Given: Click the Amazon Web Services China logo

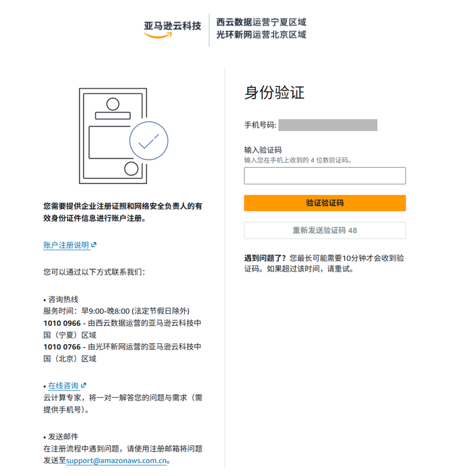Looking at the screenshot, I should [x=172, y=29].
